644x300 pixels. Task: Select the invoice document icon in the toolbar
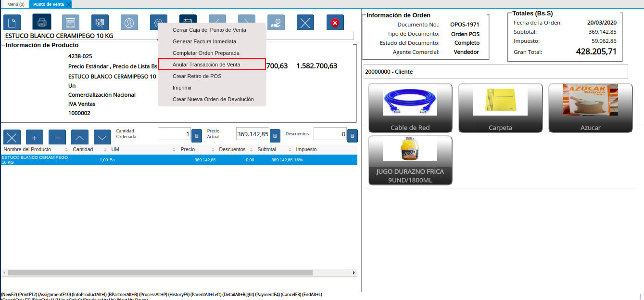(71, 22)
